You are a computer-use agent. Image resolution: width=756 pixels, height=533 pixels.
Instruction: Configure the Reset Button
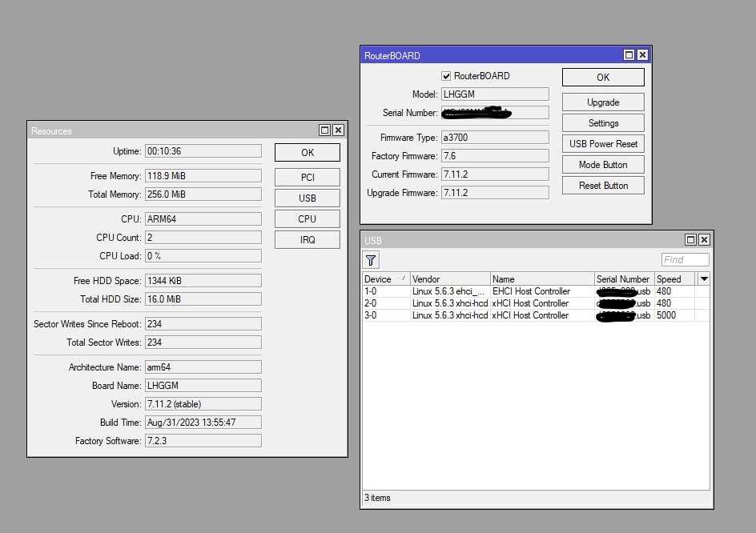pyautogui.click(x=602, y=185)
